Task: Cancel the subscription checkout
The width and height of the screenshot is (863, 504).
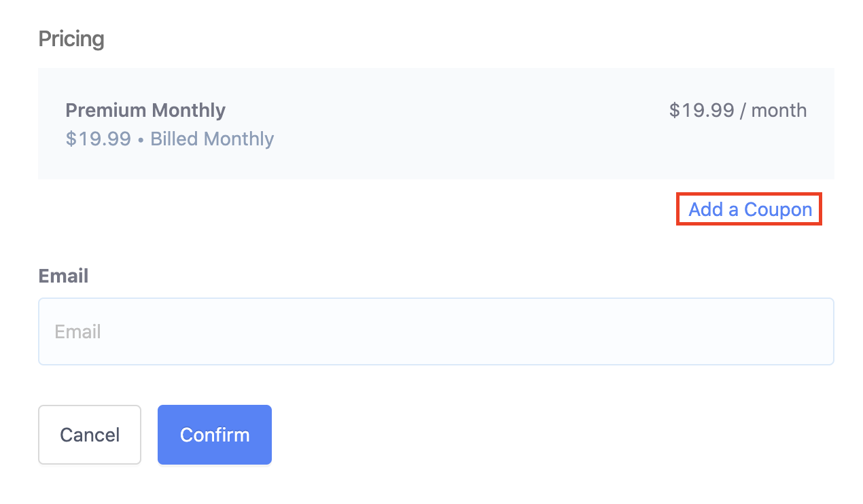Action: 90,435
